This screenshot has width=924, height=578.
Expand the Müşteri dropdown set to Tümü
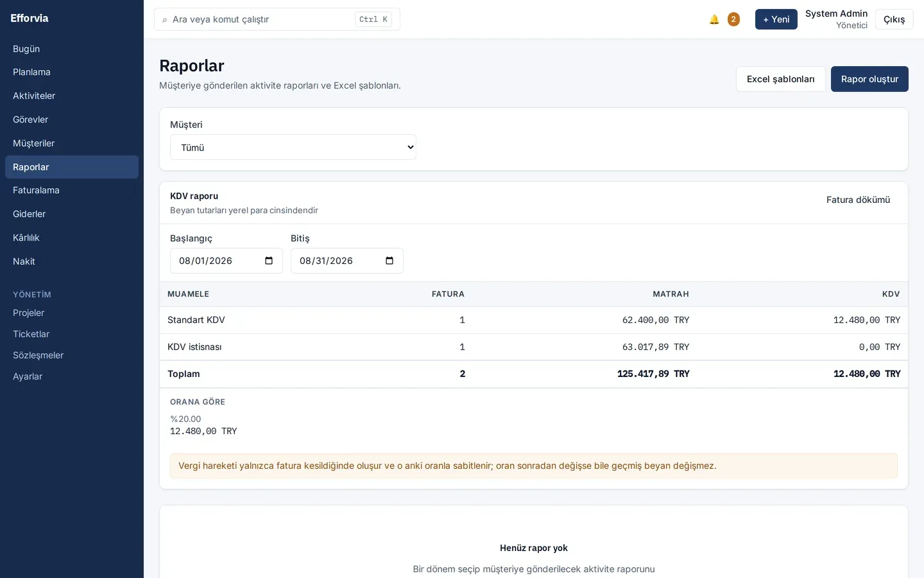point(293,147)
